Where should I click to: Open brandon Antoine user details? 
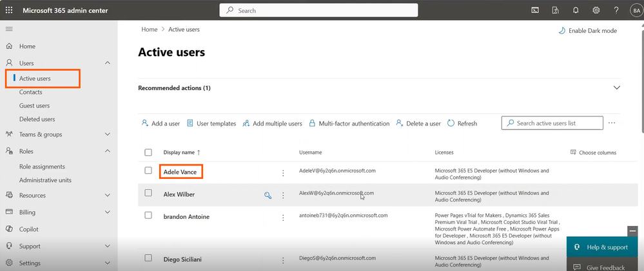(186, 217)
